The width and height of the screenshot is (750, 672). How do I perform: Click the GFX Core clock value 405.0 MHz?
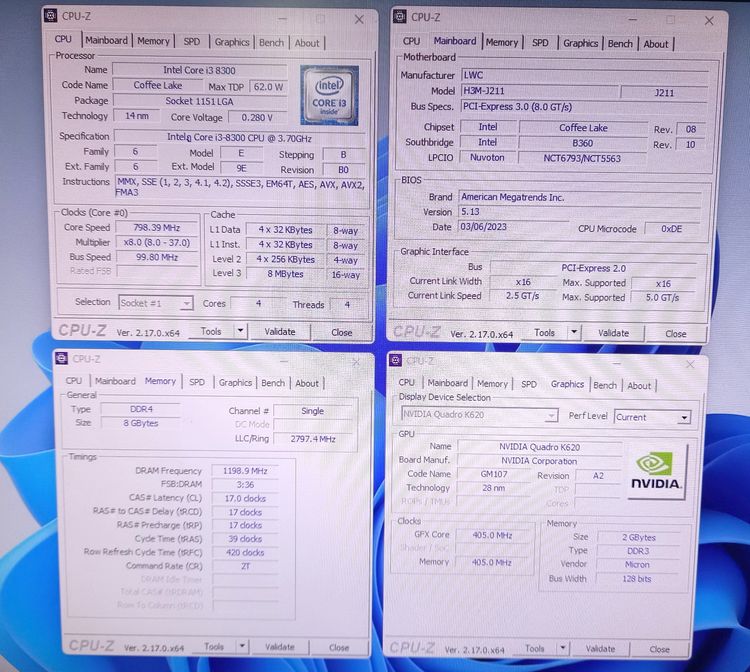[492, 535]
